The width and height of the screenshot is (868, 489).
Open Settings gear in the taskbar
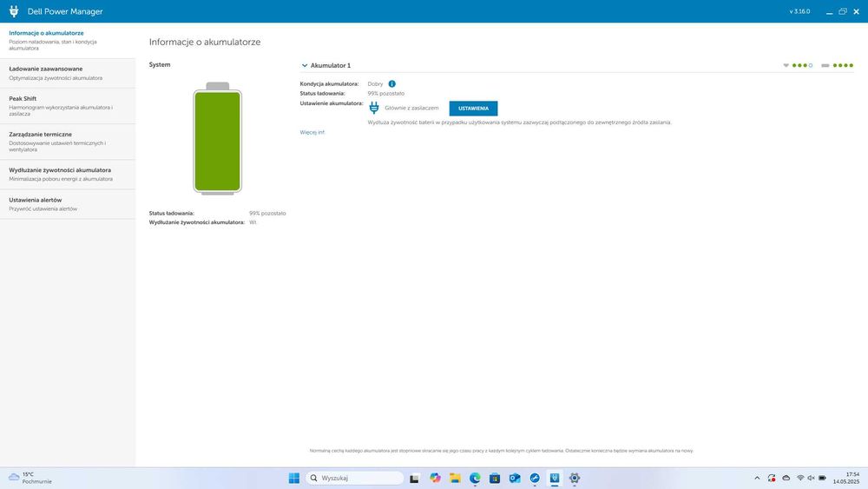pyautogui.click(x=575, y=478)
